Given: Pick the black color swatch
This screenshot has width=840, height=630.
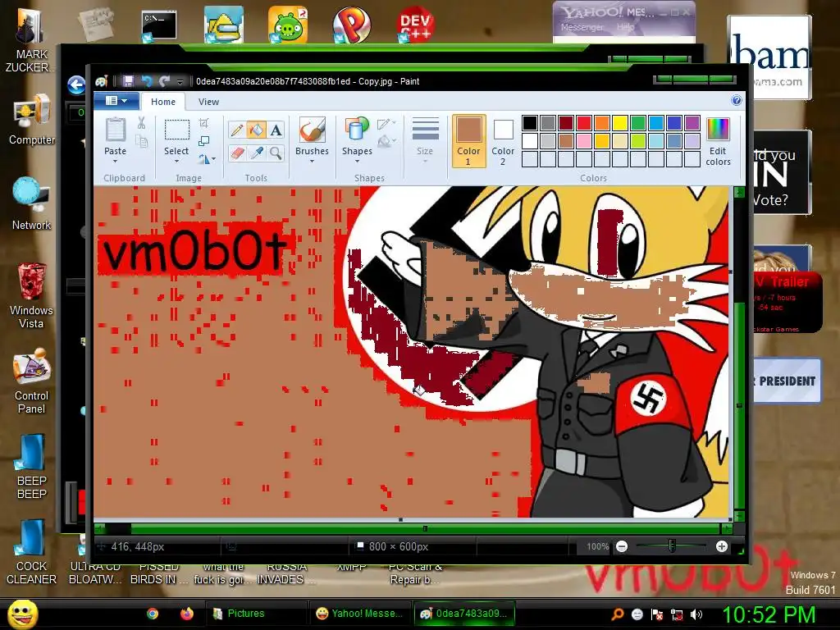Looking at the screenshot, I should 529,123.
